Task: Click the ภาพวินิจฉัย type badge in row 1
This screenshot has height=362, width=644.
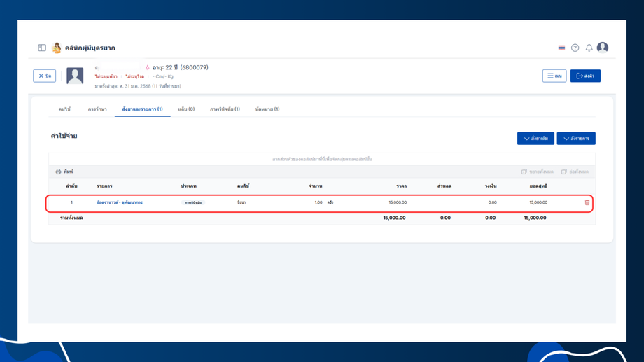Action: click(x=193, y=202)
